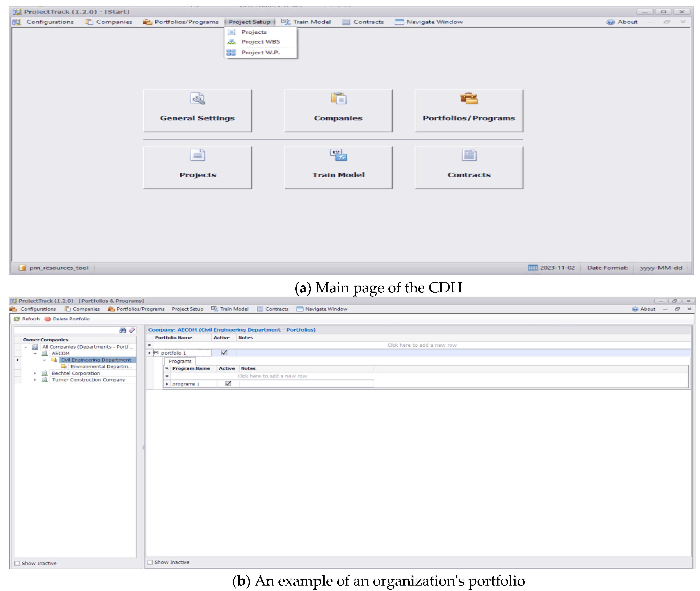Screen dimensions: 700x591
Task: Click the Refresh toolbar icon
Action: tap(17, 319)
